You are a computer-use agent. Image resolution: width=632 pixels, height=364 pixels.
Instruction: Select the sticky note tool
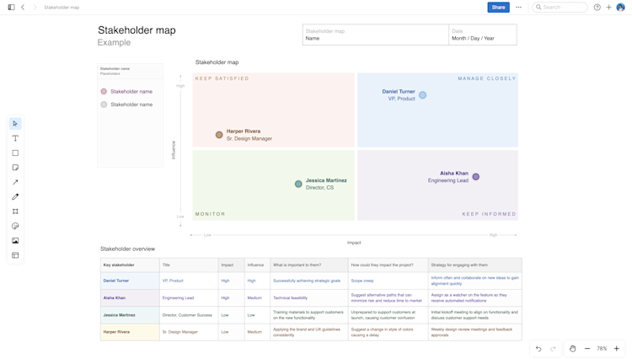click(15, 168)
